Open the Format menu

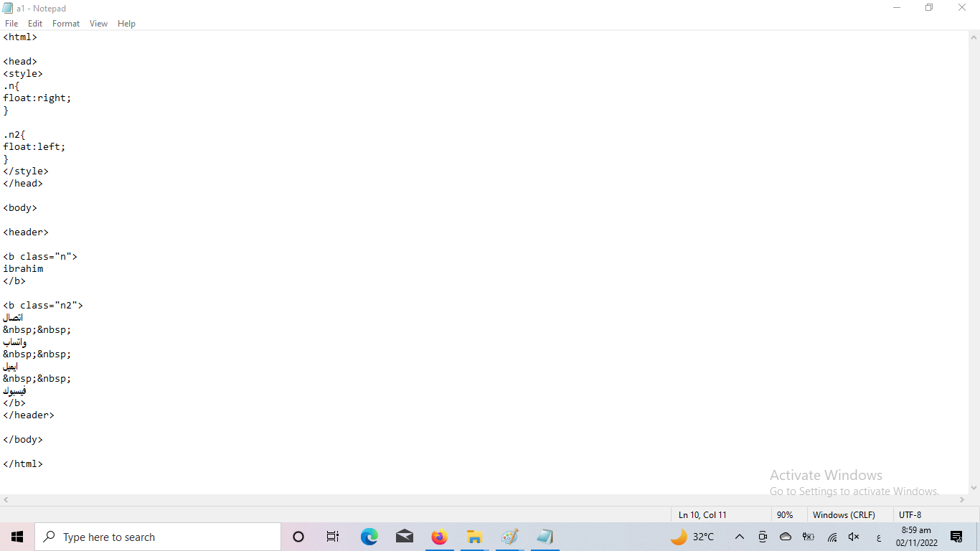click(x=66, y=24)
